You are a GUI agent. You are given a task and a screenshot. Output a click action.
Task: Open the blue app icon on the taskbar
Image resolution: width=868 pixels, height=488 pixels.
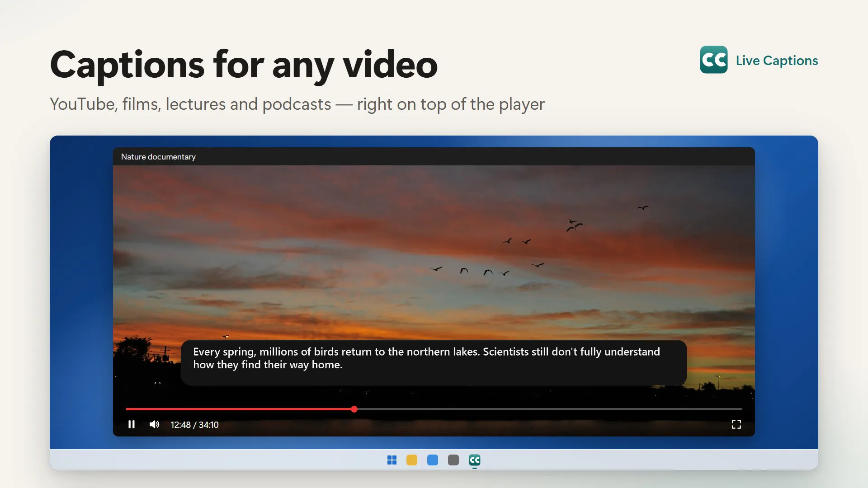coord(433,460)
